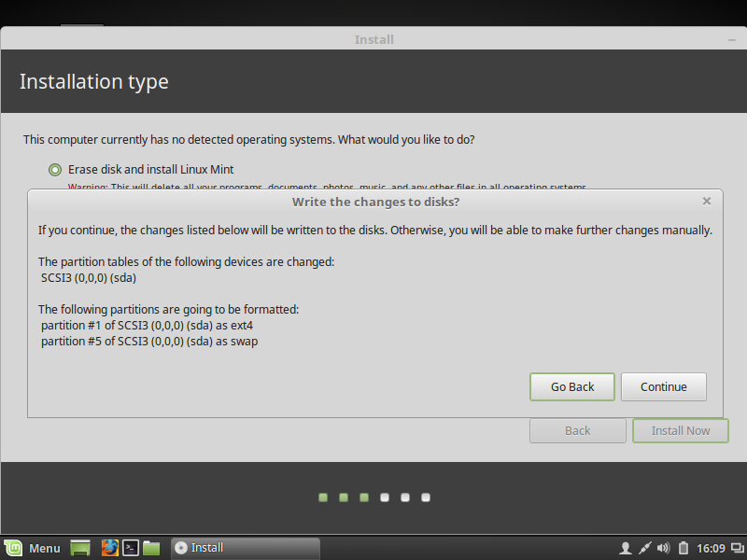Viewport: 747px width, 560px height.
Task: Click the 'Installation type' heading
Action: [x=94, y=81]
